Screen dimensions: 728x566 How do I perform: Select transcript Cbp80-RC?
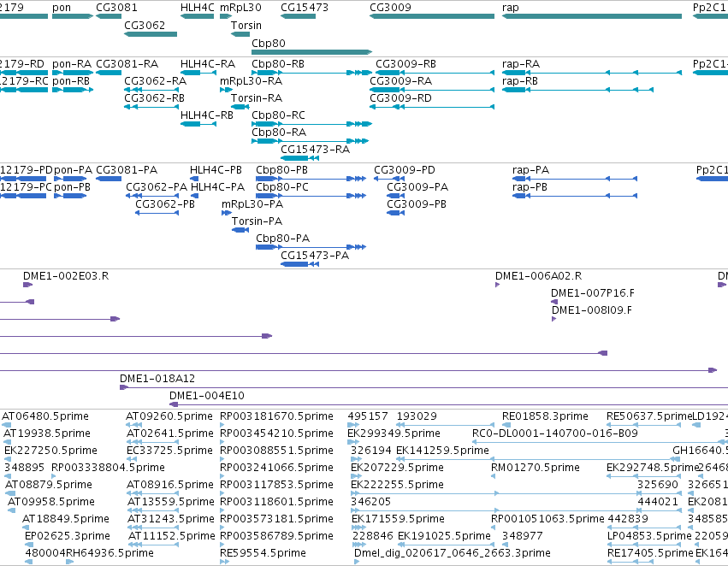click(x=278, y=115)
